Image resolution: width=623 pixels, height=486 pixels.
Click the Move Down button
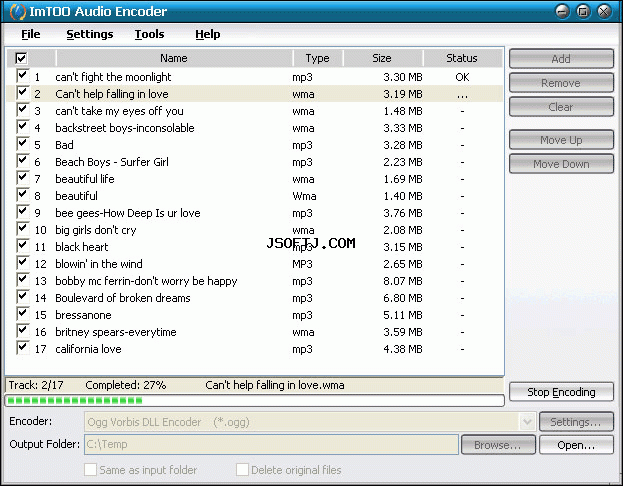[561, 164]
